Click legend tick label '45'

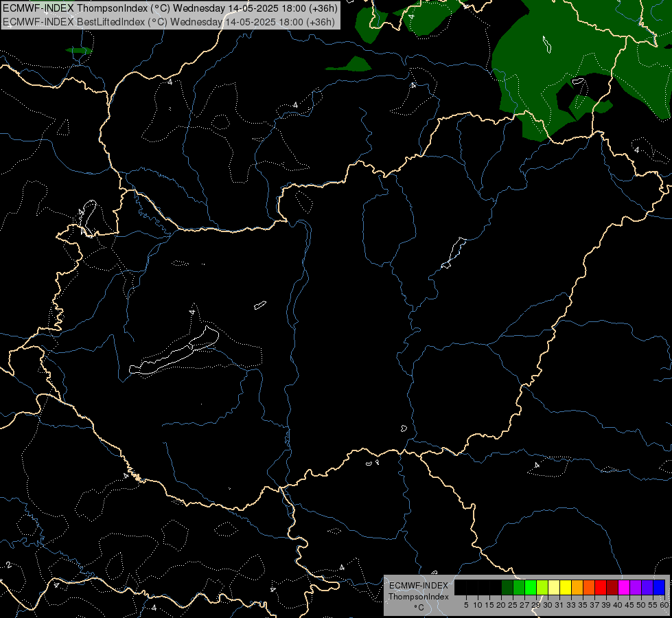[629, 605]
